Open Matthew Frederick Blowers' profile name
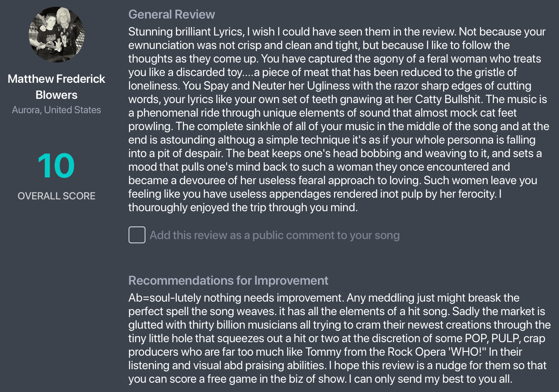Image resolution: width=559 pixels, height=392 pixels. [x=56, y=87]
